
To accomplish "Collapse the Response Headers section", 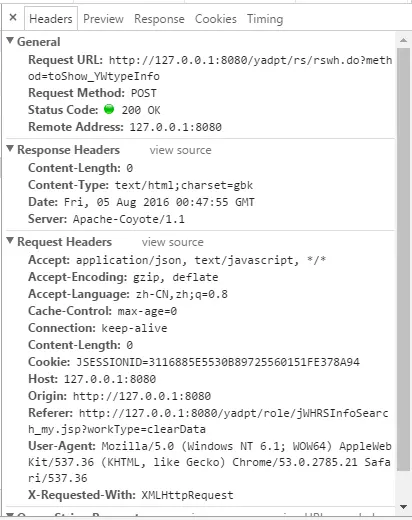I will [x=10, y=149].
